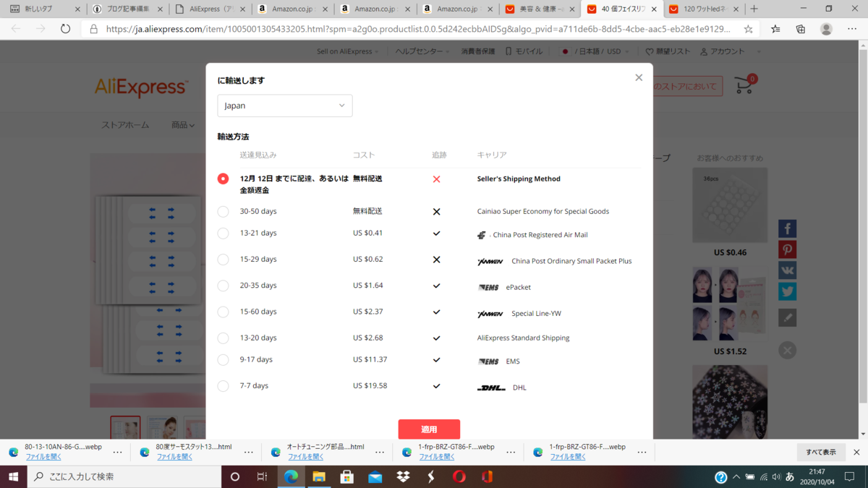Select DHL 7-7 days shipping
The height and width of the screenshot is (488, 868).
point(223,386)
